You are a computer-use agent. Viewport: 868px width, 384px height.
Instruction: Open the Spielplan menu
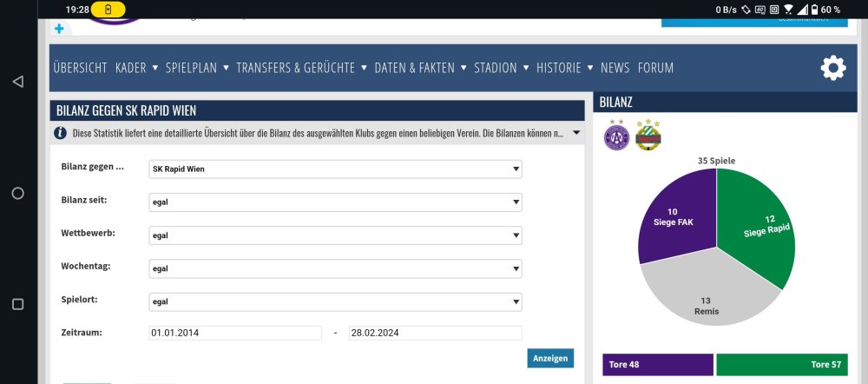point(192,68)
